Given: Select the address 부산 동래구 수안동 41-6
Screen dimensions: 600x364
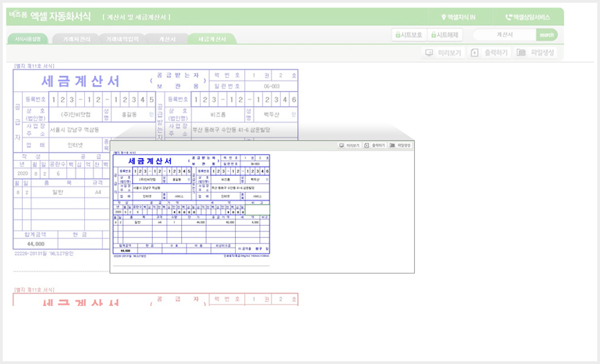Looking at the screenshot, I should (231, 130).
